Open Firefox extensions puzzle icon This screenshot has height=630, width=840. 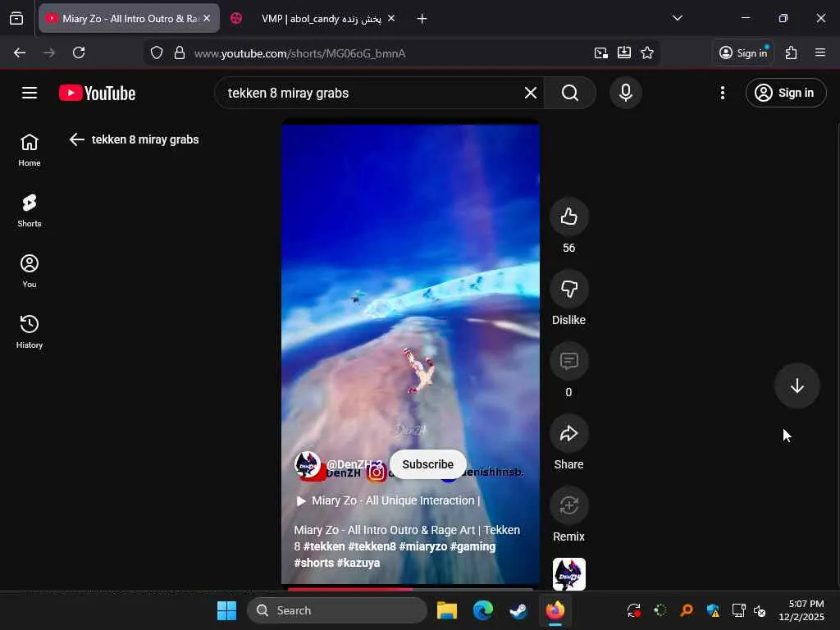point(792,52)
